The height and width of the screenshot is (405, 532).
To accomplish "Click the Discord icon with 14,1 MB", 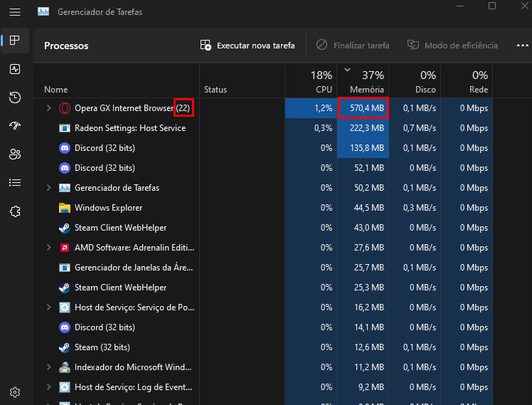I will click(65, 327).
